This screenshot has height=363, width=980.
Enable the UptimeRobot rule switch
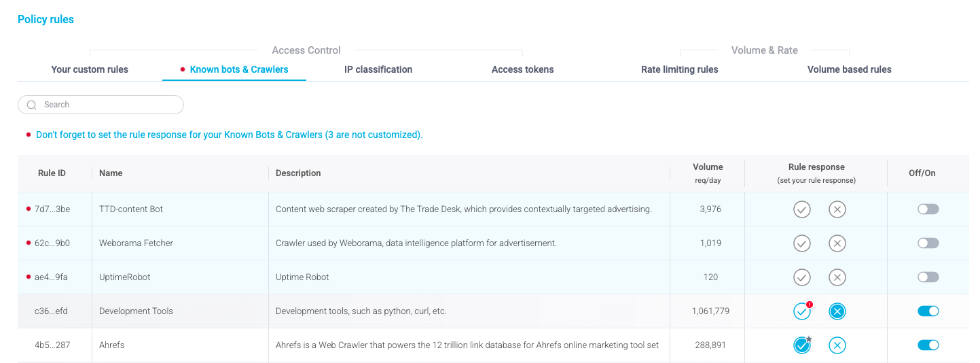point(928,277)
